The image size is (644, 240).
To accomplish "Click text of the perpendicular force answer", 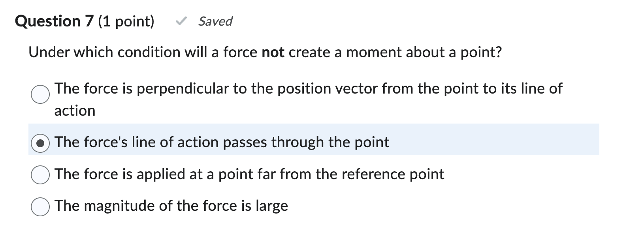I will [x=308, y=88].
